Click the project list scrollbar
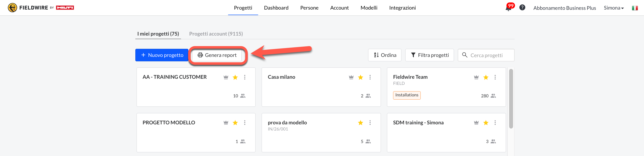Image resolution: width=644 pixels, height=156 pixels. coord(511,99)
